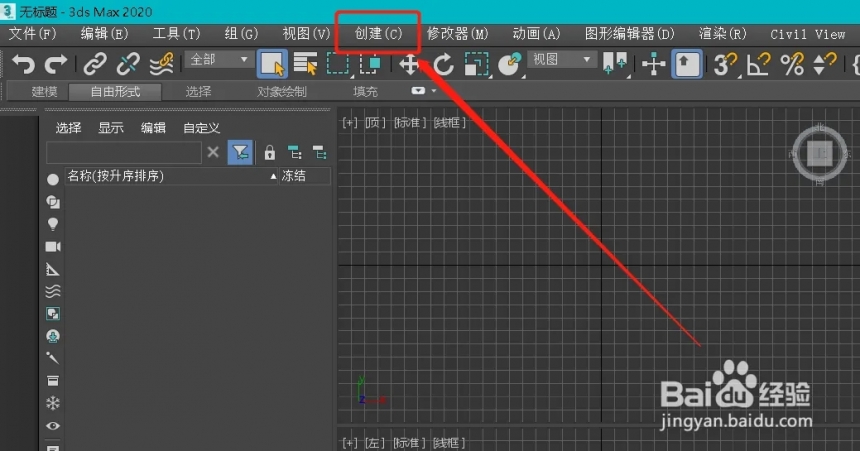Clear the scene explorer search with X

pos(213,152)
